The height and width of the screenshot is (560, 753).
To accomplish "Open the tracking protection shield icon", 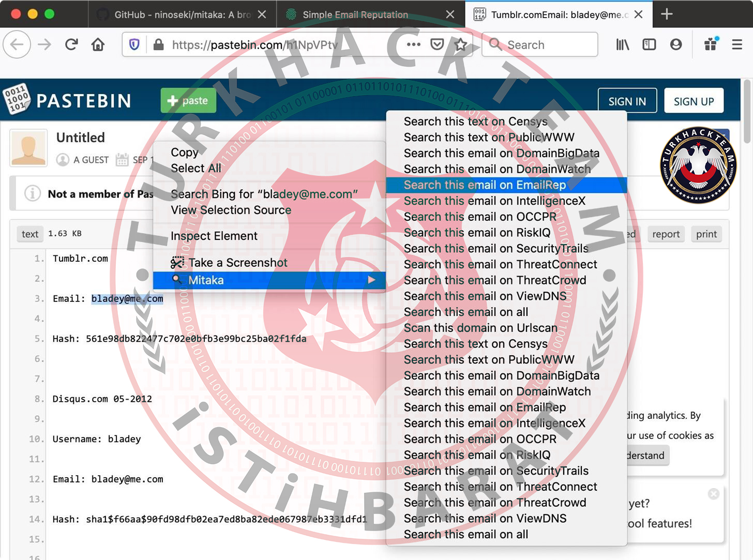I will [134, 45].
